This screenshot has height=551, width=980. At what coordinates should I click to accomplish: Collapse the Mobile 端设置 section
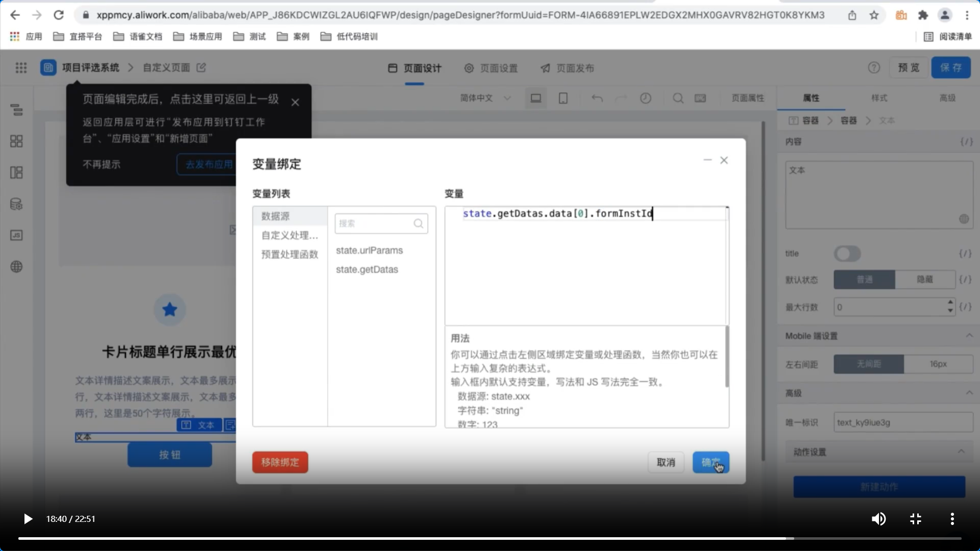click(969, 336)
